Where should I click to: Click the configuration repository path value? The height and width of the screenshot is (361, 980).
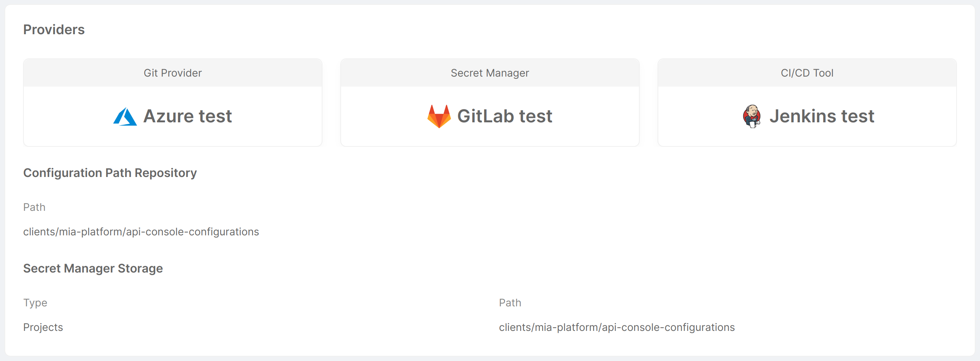141,232
